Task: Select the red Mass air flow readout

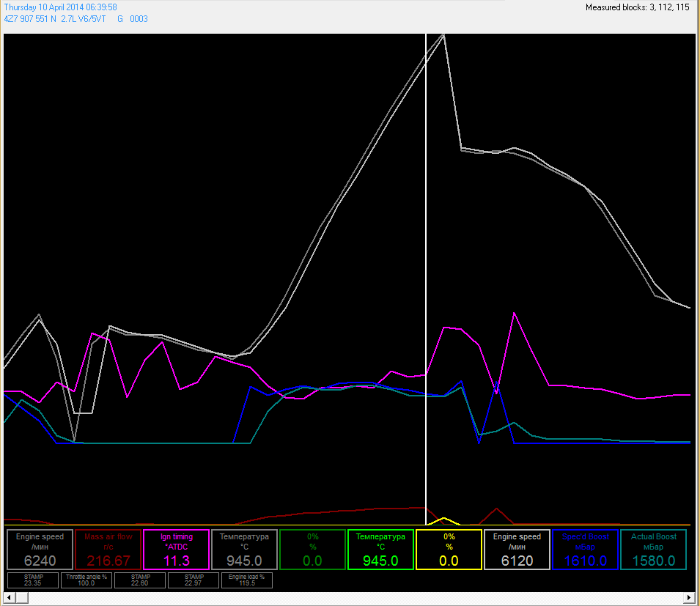Action: (x=108, y=550)
